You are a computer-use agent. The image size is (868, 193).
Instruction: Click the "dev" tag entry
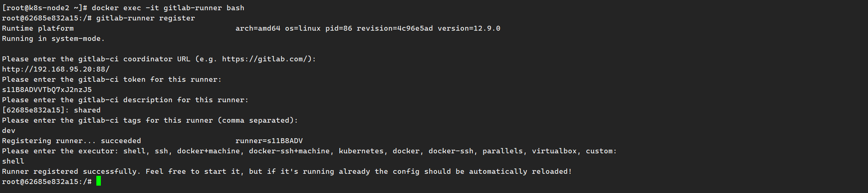point(9,130)
